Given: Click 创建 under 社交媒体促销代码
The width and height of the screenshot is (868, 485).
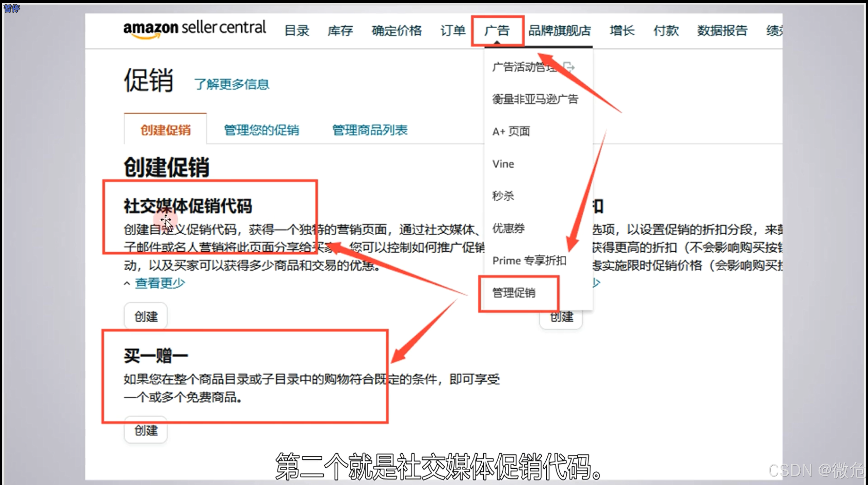Looking at the screenshot, I should click(146, 316).
